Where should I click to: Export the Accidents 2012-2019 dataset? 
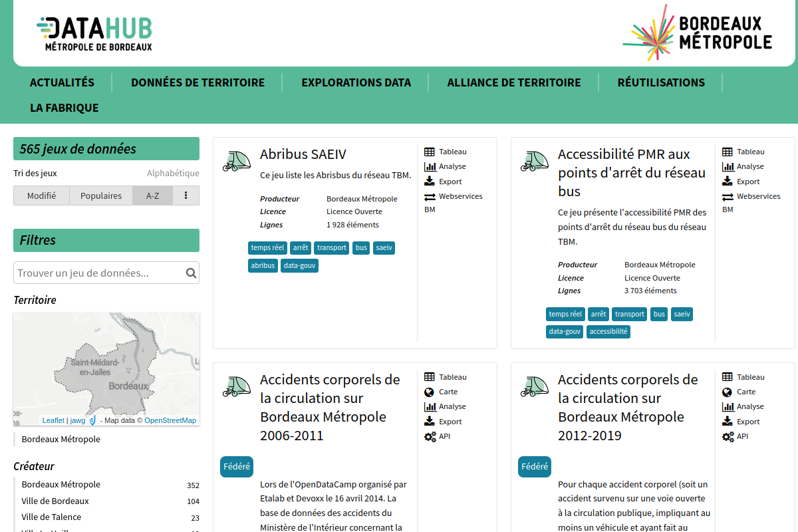[x=741, y=422]
